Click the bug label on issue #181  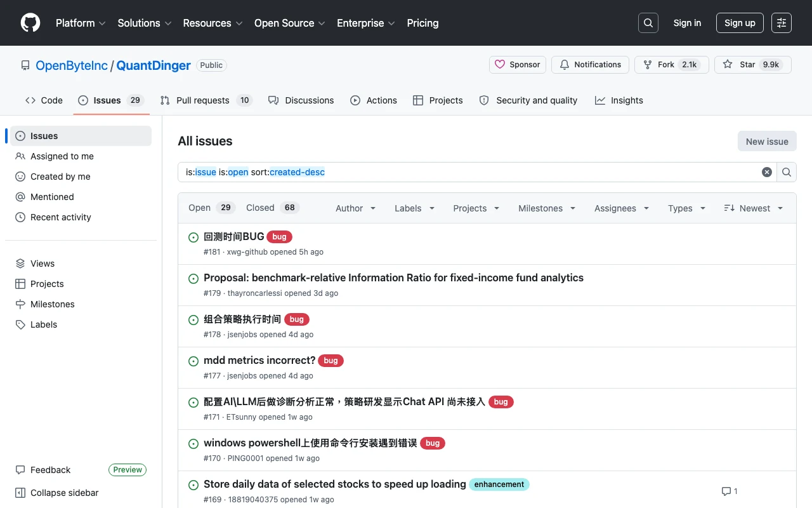click(280, 237)
